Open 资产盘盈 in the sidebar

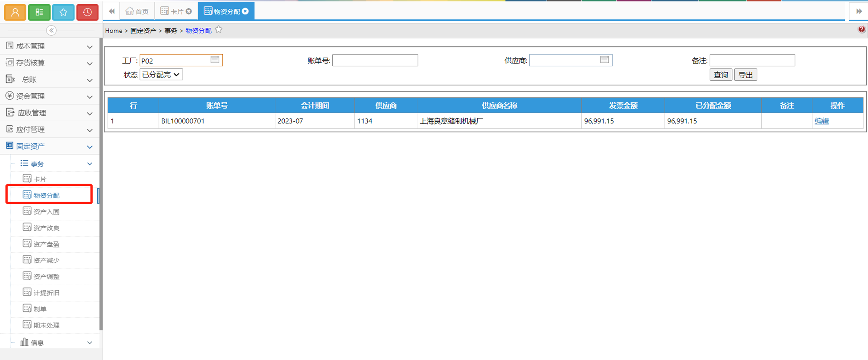point(55,244)
